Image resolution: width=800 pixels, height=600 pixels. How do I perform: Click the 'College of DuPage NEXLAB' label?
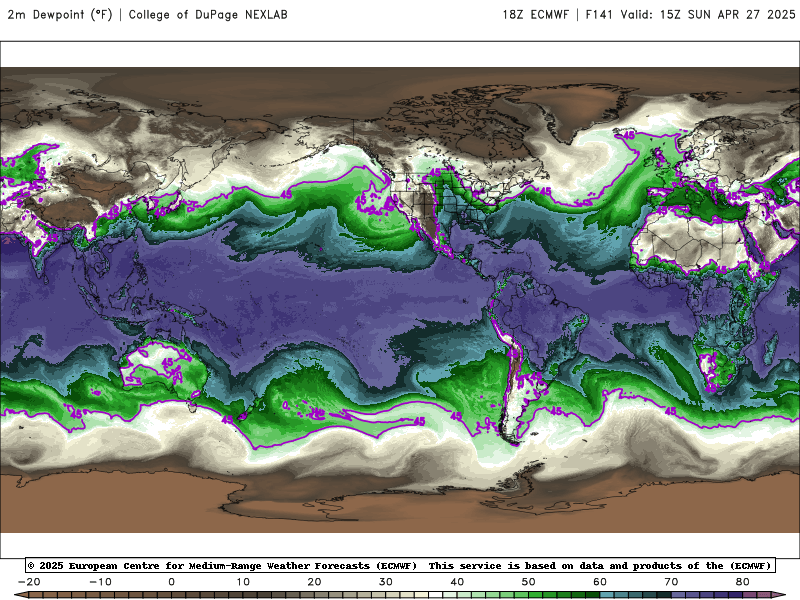click(208, 14)
